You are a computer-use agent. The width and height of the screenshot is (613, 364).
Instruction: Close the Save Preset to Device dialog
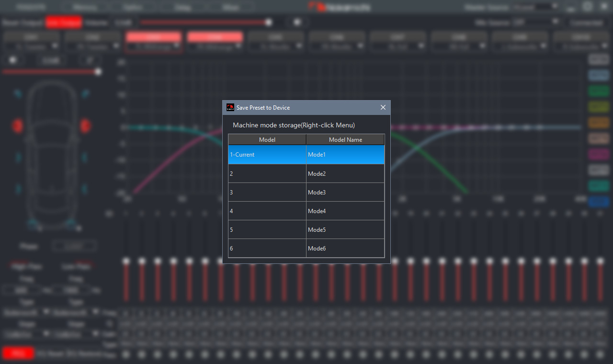pyautogui.click(x=383, y=108)
